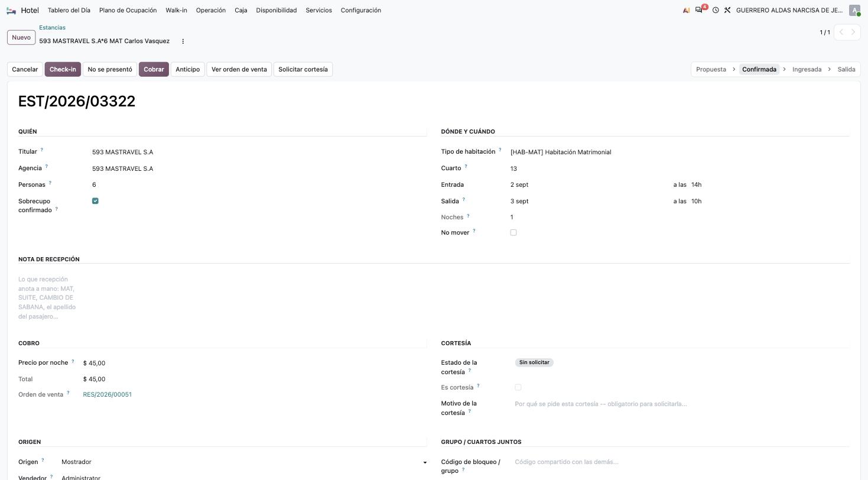Open the AI assistant icon in top bar
This screenshot has width=868, height=480.
[x=686, y=10]
